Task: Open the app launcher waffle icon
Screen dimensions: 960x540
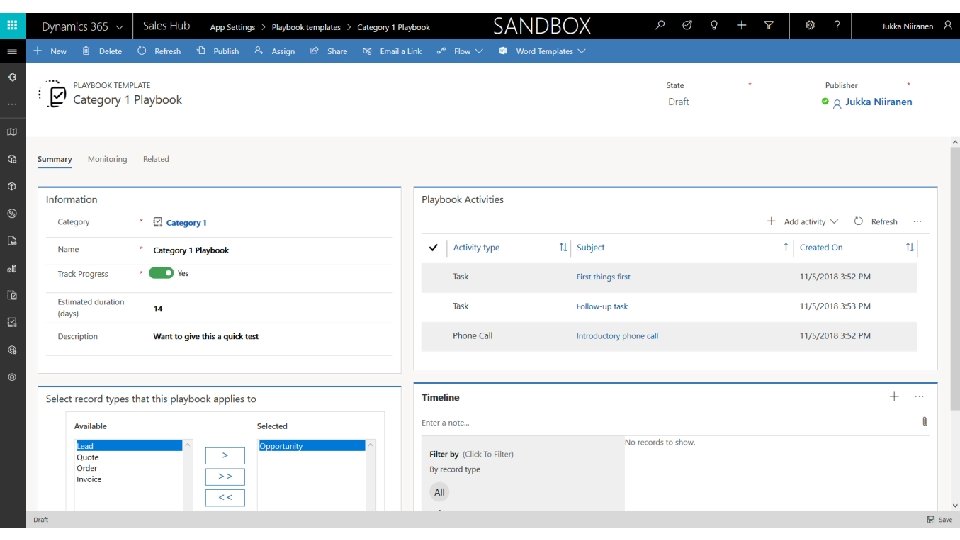Action: pos(12,26)
